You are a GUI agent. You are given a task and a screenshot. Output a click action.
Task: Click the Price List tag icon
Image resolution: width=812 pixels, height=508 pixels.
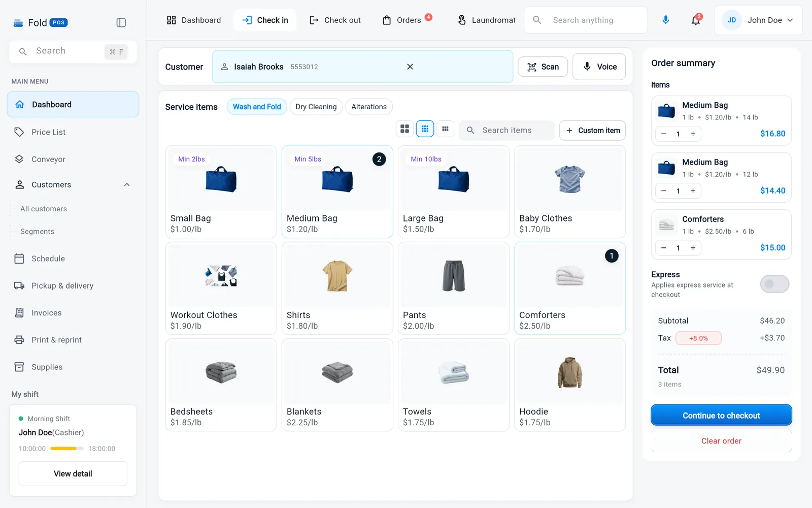(19, 132)
